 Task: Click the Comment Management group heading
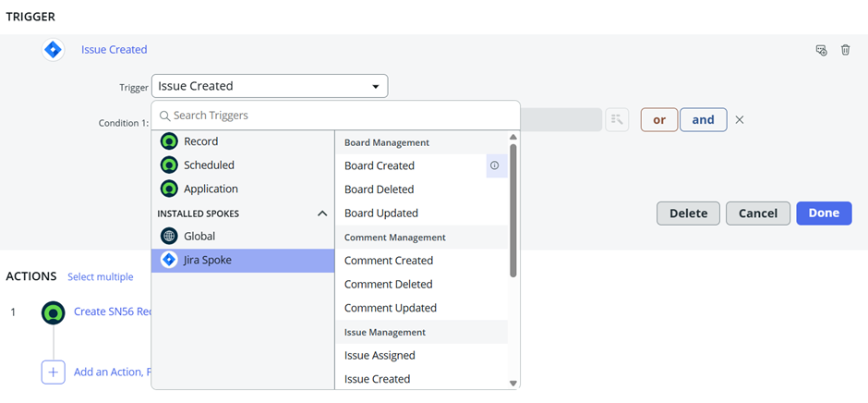coord(394,238)
